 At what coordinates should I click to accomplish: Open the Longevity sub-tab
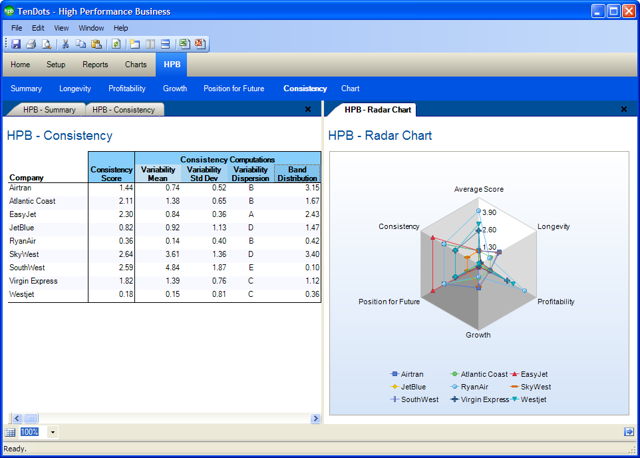click(75, 89)
